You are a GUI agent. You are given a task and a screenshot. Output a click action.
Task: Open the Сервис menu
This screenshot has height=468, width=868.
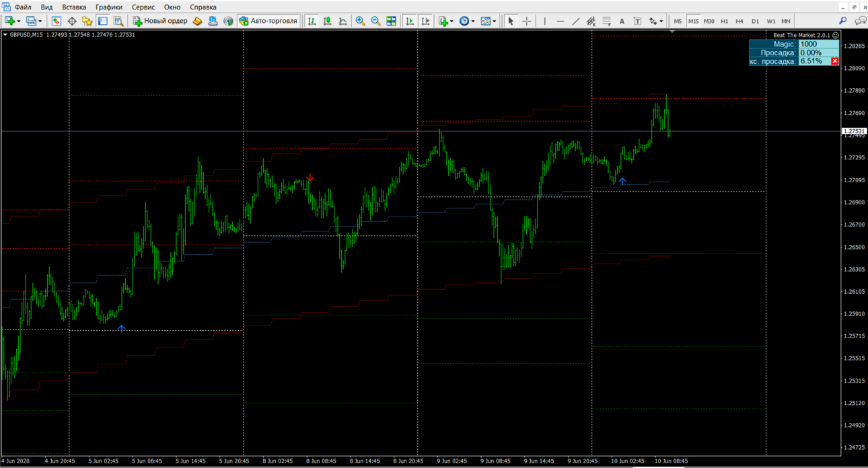pyautogui.click(x=143, y=7)
